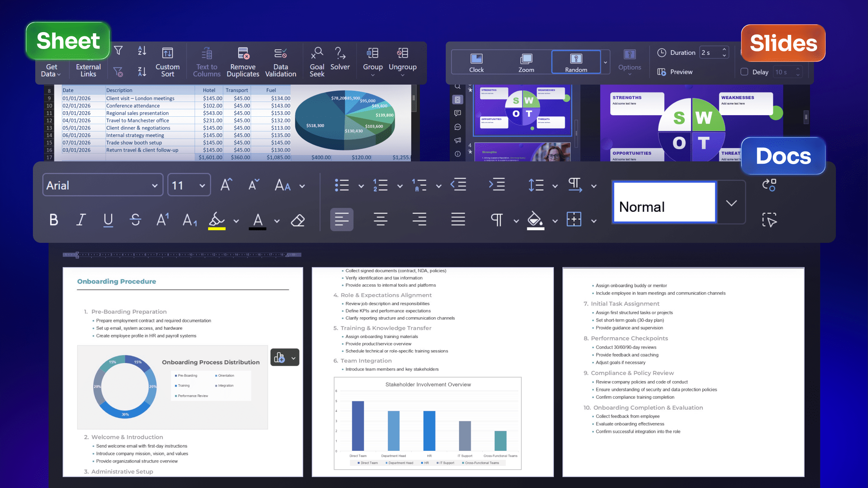
Task: Open the Data Validation tool
Action: 280,62
